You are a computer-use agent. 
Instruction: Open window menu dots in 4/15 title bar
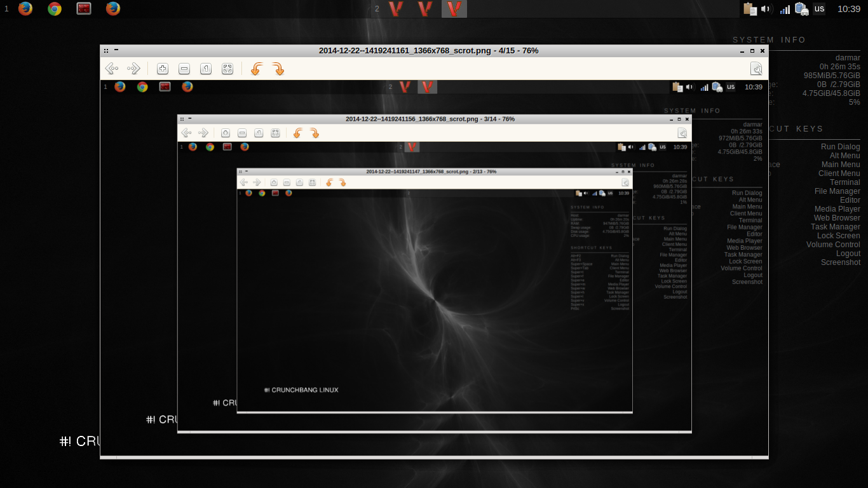pos(106,51)
